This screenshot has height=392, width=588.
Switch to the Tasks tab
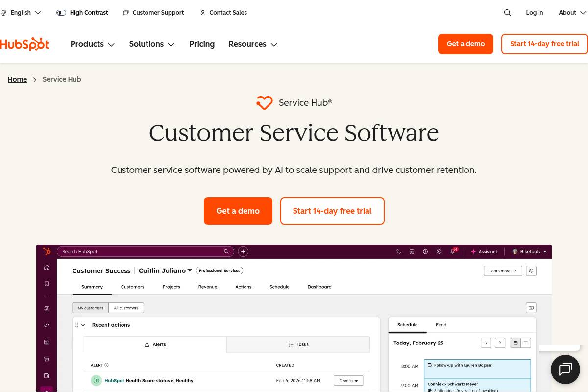tap(298, 344)
